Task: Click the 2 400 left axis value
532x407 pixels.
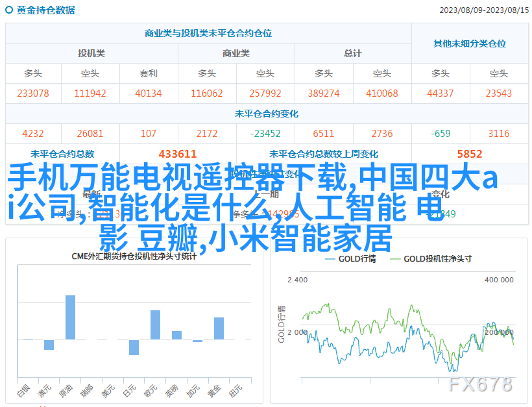Action: (x=298, y=280)
